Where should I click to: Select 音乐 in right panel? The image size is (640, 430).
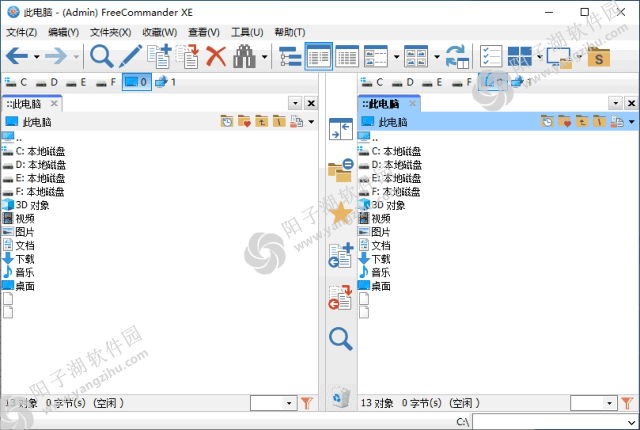374,273
